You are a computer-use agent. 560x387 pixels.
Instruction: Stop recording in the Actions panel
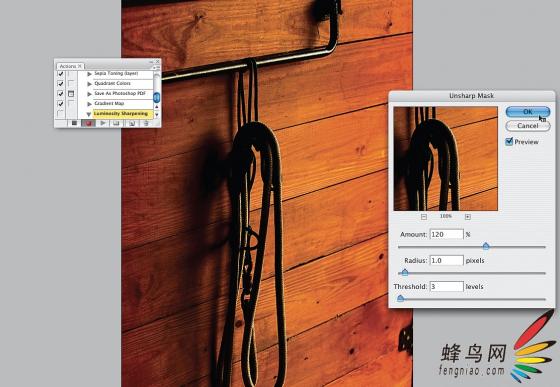(x=74, y=123)
